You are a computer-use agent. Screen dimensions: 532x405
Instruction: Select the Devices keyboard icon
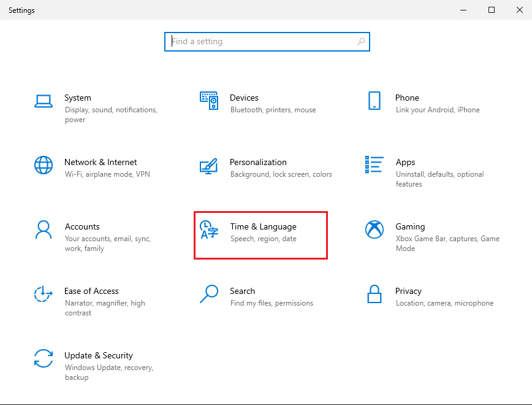pyautogui.click(x=208, y=101)
